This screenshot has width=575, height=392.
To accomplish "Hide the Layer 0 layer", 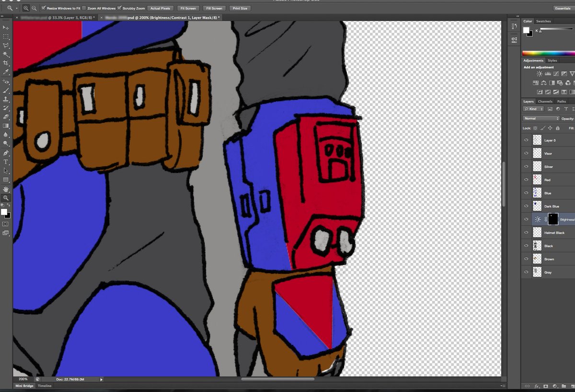I will tap(526, 140).
